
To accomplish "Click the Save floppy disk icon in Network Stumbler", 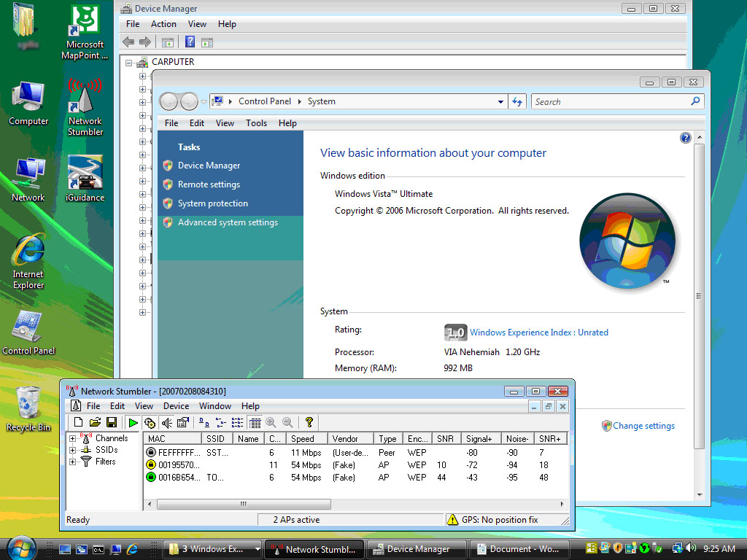I will tap(112, 422).
